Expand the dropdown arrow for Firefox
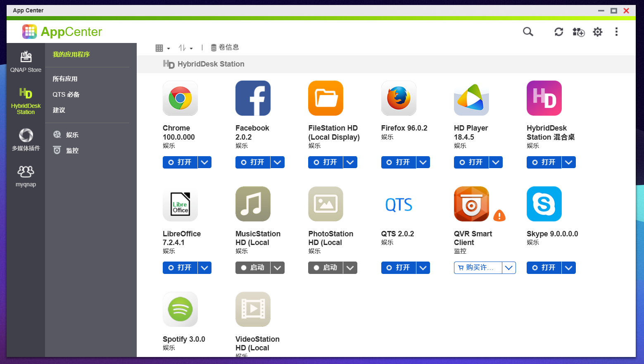Image resolution: width=644 pixels, height=364 pixels. 423,162
